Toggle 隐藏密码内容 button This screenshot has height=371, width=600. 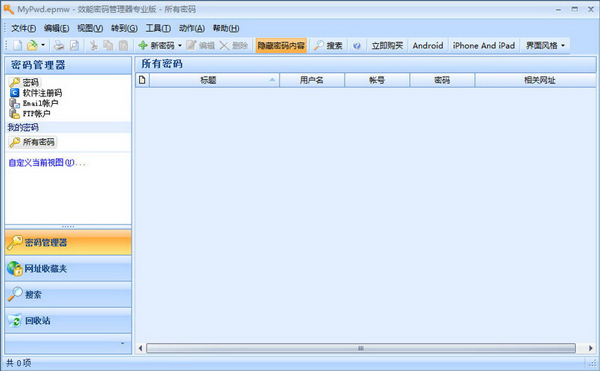(281, 46)
